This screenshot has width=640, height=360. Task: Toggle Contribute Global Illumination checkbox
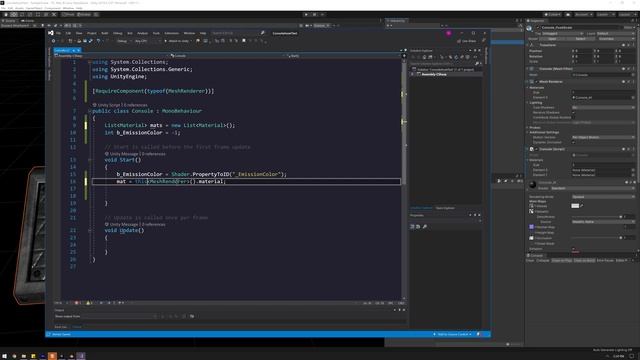pyautogui.click(x=573, y=118)
